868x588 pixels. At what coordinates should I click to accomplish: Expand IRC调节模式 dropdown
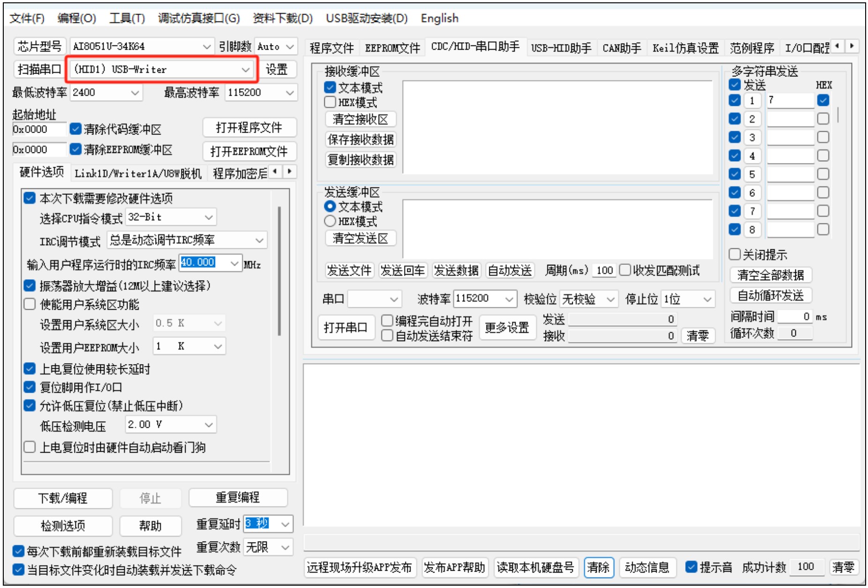pyautogui.click(x=260, y=240)
